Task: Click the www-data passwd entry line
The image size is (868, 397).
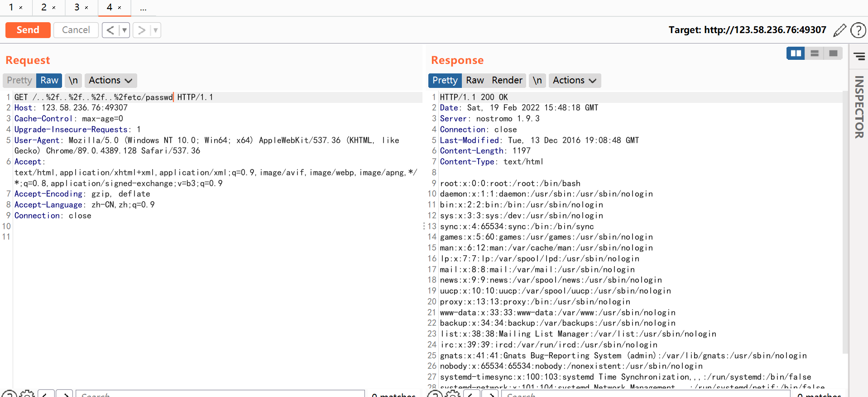Action: point(558,313)
